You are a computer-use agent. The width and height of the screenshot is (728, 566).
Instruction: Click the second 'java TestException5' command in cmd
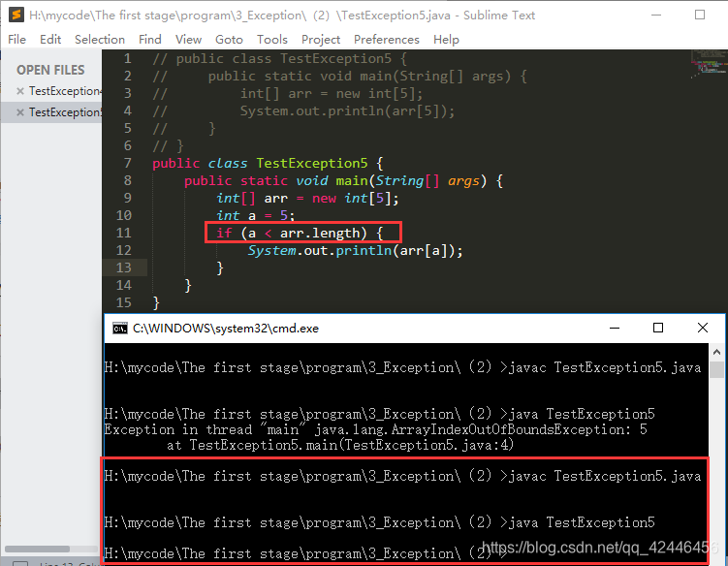tap(582, 522)
